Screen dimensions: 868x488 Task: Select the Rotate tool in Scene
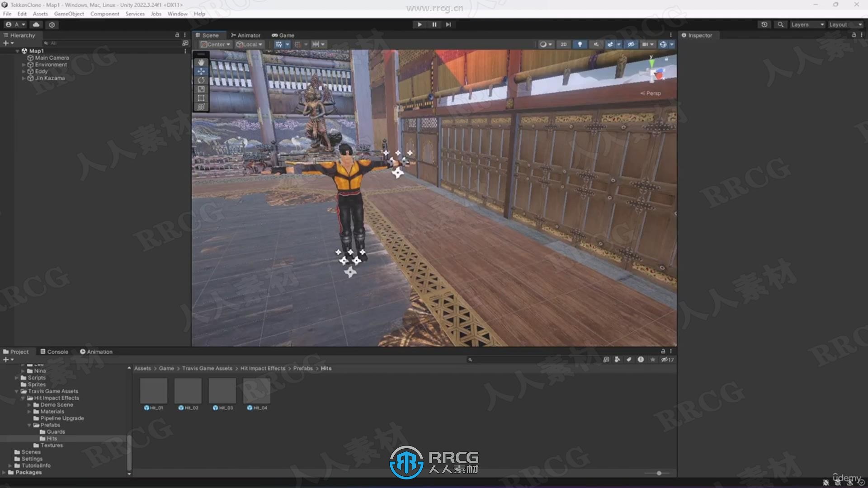click(x=201, y=80)
